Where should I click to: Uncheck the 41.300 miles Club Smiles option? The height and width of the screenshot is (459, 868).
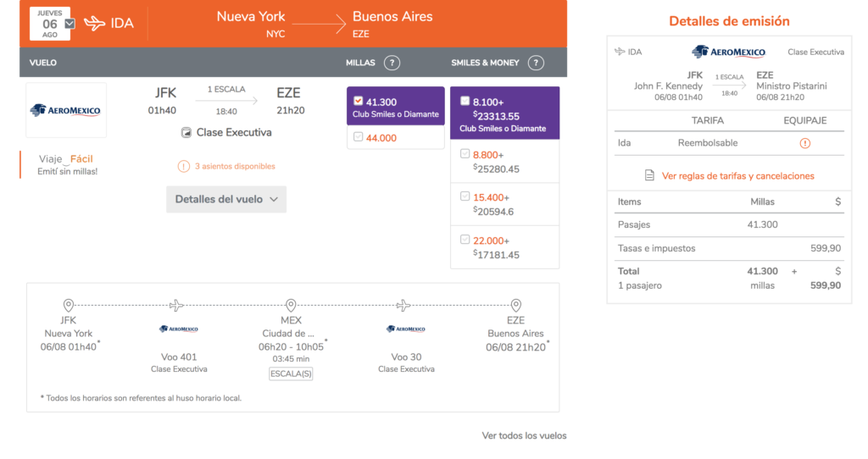359,102
